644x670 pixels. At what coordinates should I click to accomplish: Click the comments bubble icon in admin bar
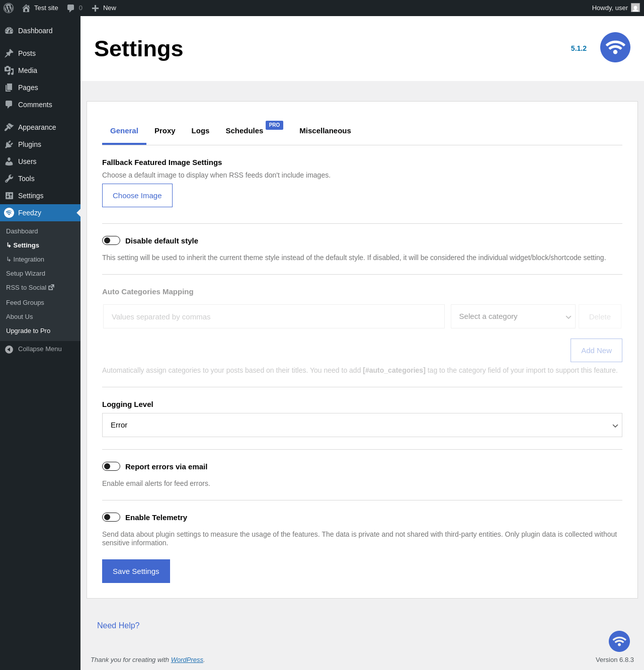71,8
